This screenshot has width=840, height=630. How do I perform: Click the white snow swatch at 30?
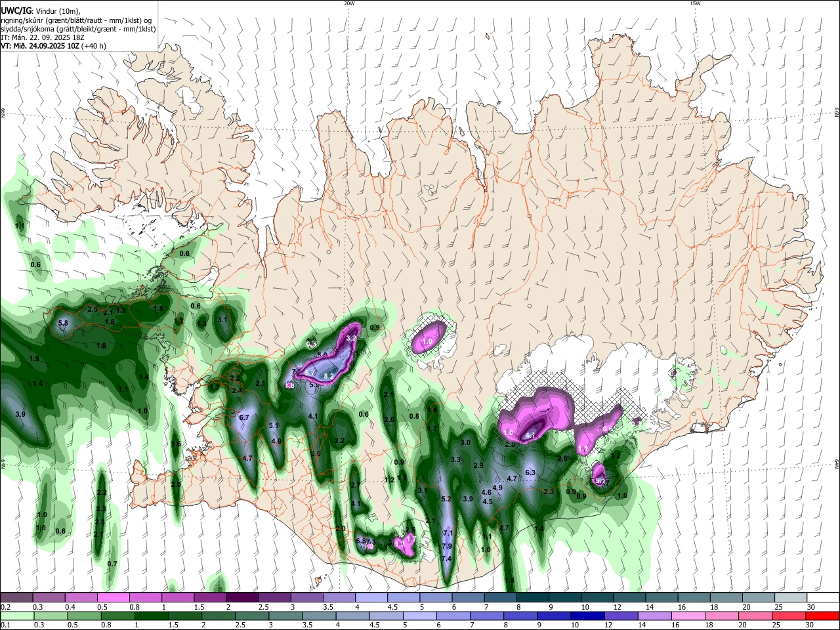[823, 597]
